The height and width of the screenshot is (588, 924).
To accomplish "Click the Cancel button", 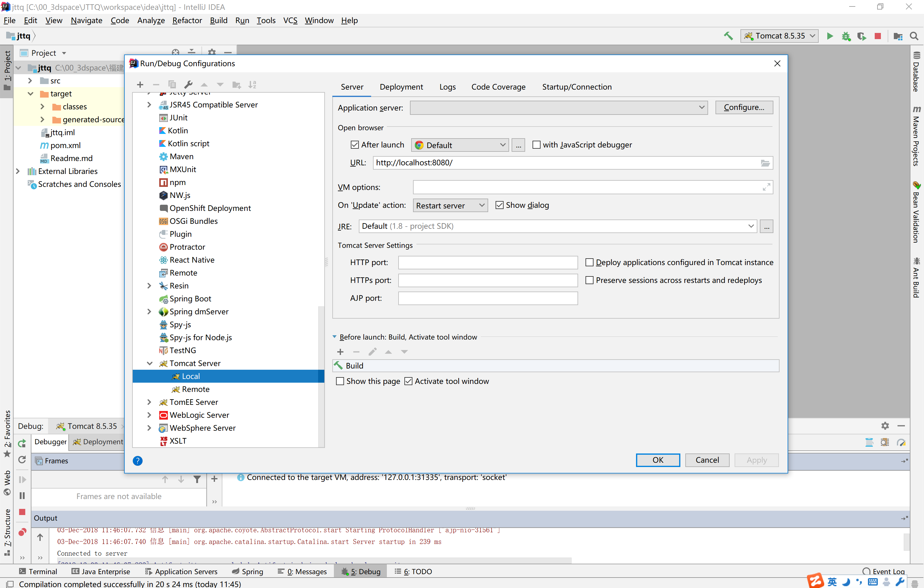I will pyautogui.click(x=707, y=460).
